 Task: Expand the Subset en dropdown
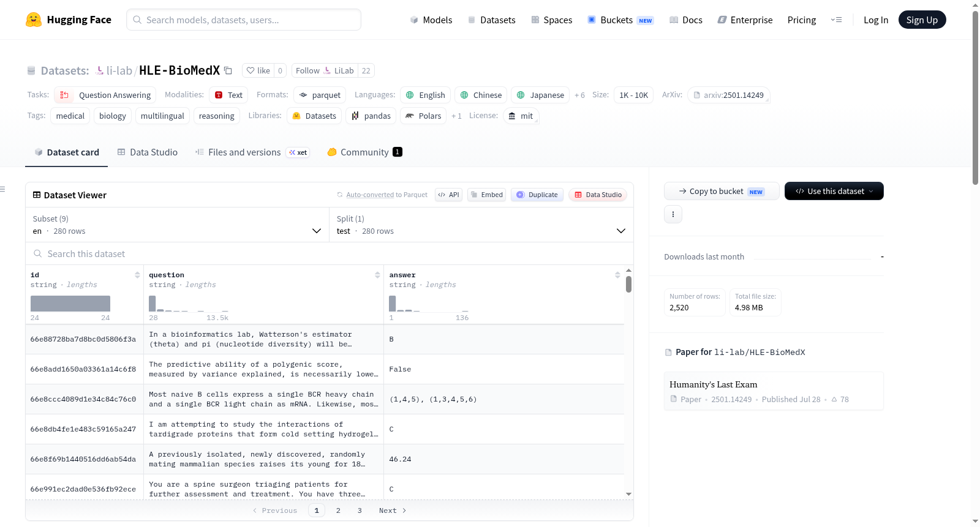click(x=177, y=225)
